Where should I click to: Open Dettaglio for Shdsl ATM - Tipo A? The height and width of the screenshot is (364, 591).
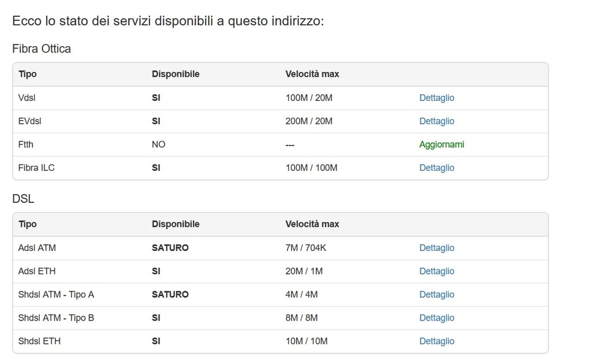click(x=436, y=295)
